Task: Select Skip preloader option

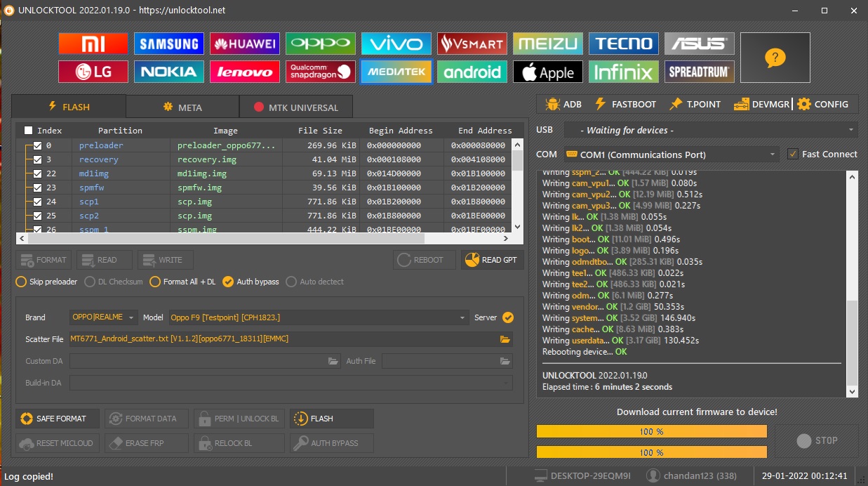Action: (46, 282)
